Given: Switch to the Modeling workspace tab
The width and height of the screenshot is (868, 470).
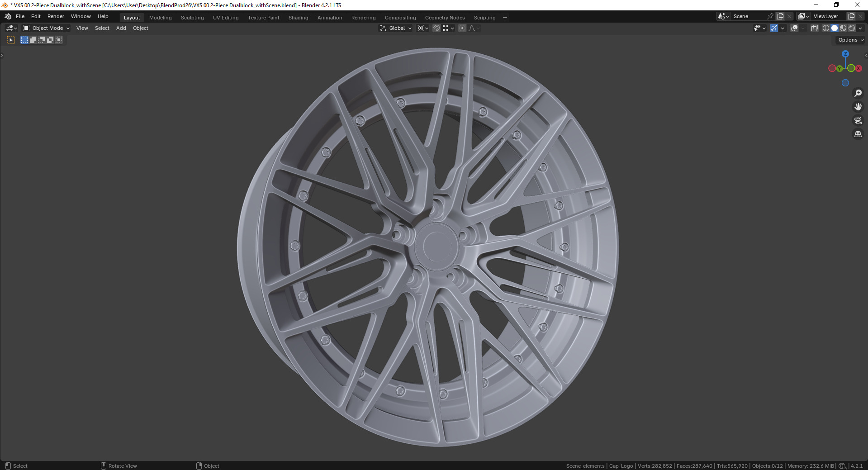Looking at the screenshot, I should point(161,18).
